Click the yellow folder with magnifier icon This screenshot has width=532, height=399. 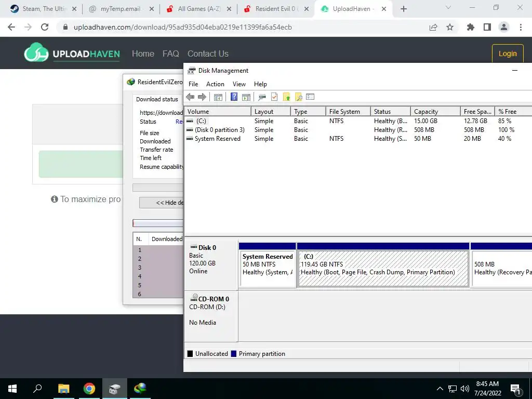pyautogui.click(x=299, y=97)
